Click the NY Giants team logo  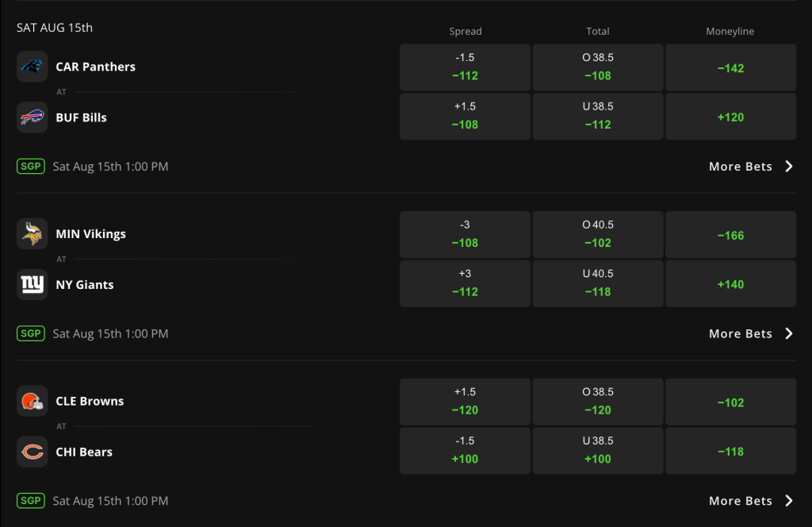32,284
